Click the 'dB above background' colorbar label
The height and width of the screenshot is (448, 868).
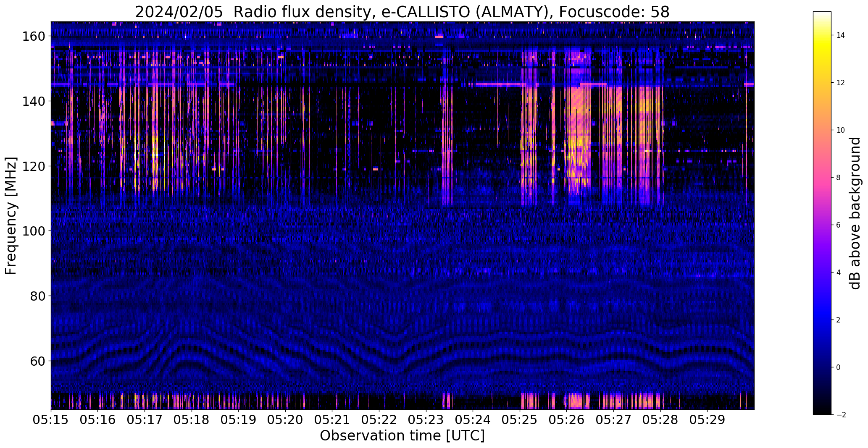tap(855, 213)
